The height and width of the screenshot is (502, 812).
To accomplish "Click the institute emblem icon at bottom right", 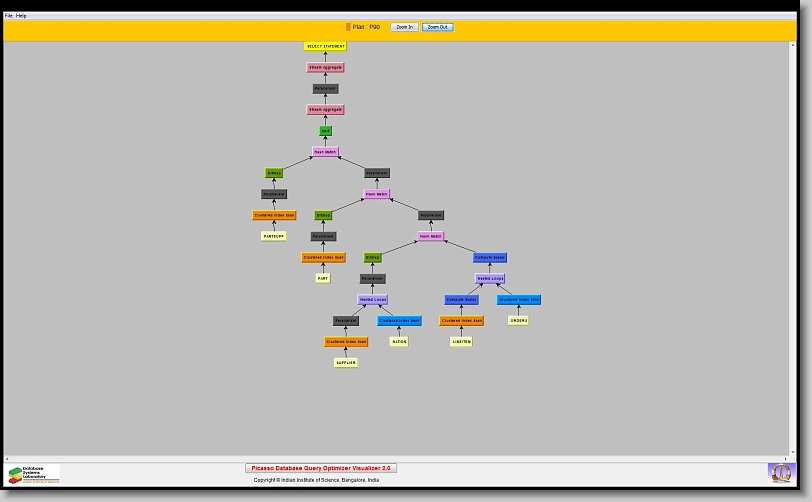I will [x=779, y=472].
